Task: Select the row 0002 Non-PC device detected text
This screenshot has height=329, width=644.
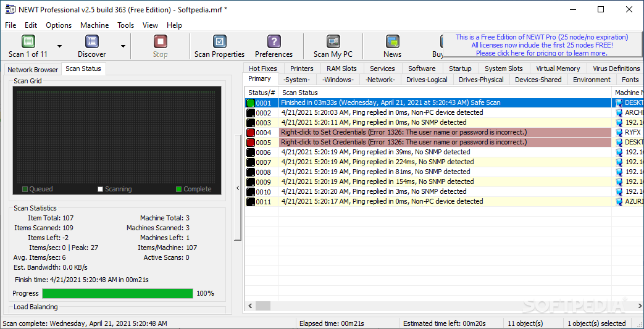Action: 382,112
